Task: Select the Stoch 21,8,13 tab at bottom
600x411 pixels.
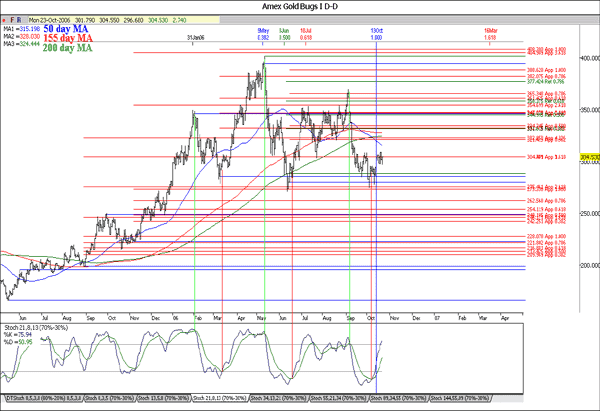Action: pyautogui.click(x=220, y=398)
